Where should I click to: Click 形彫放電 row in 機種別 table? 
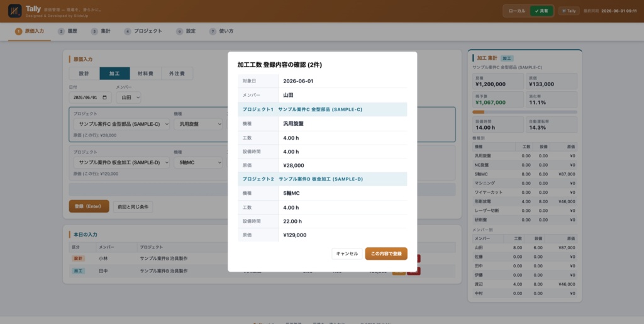[525, 201]
